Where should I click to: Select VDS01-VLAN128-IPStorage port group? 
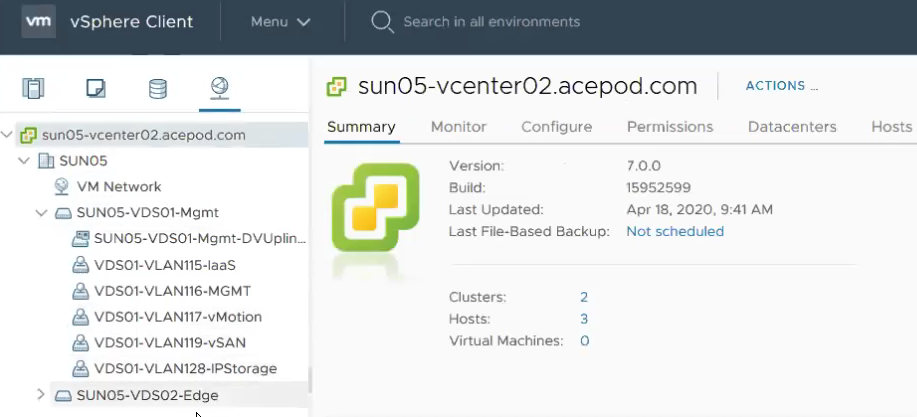(185, 369)
